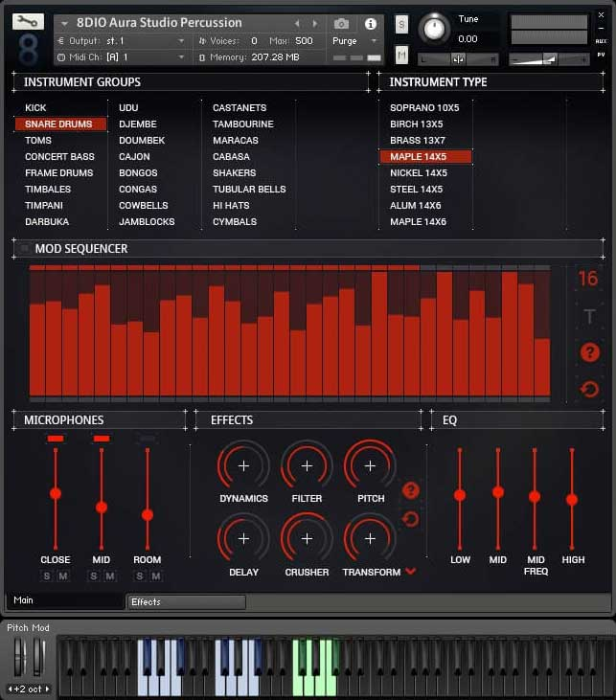This screenshot has height=700, width=616.
Task: Click the EQ High slider handle
Action: point(572,500)
